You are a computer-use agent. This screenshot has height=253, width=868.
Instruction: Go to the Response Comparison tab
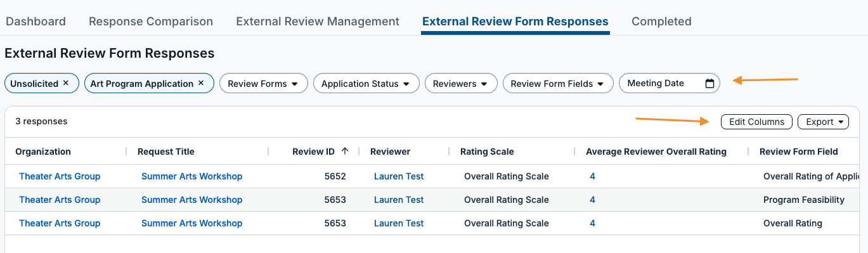(x=151, y=22)
